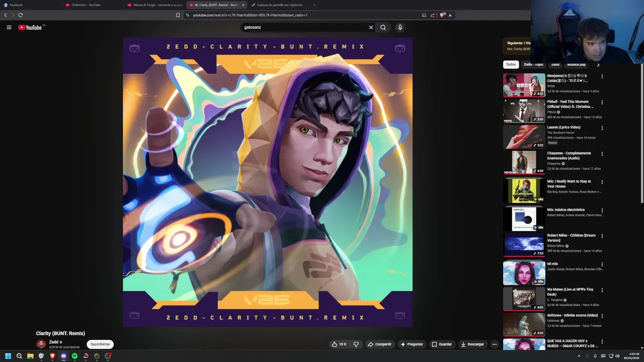Viewport: 644px width, 362px height.
Task: Click the share icon in address bar
Action: tap(433, 15)
